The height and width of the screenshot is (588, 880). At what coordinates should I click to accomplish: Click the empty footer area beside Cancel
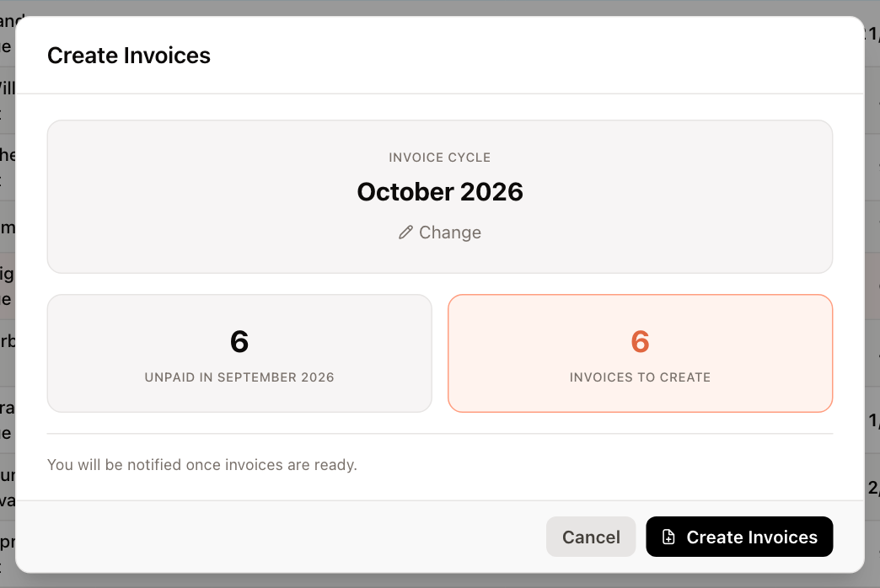pyautogui.click(x=281, y=537)
